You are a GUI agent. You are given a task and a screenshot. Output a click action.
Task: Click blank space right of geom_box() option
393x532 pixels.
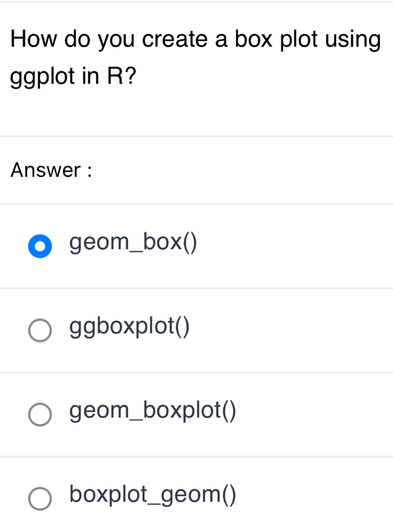297,245
